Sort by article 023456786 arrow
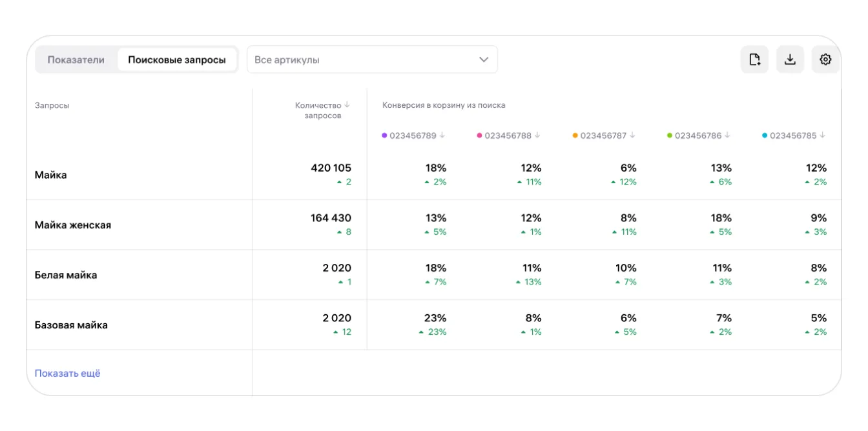This screenshot has width=868, height=431. [727, 135]
